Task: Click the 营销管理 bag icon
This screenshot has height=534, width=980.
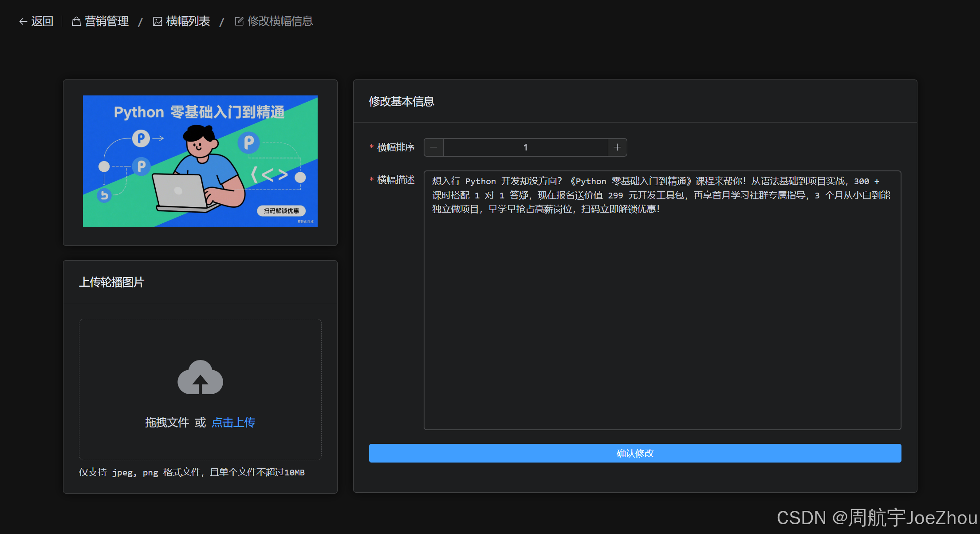Action: tap(76, 21)
